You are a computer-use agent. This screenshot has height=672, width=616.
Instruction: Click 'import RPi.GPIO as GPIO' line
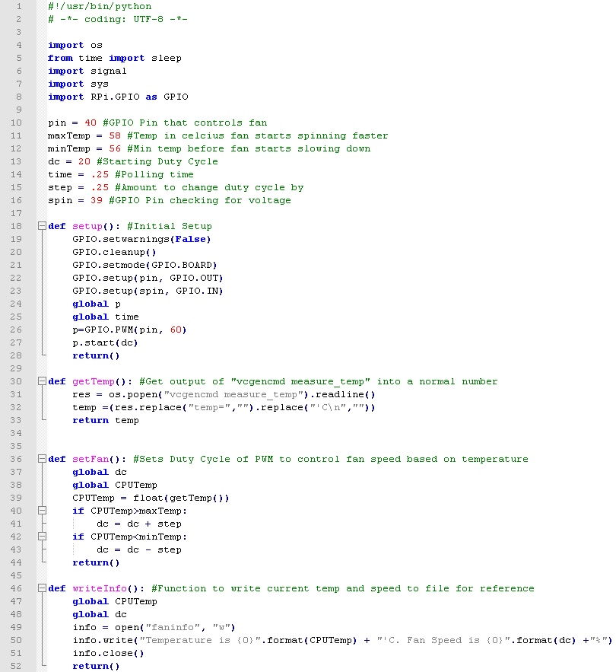118,97
